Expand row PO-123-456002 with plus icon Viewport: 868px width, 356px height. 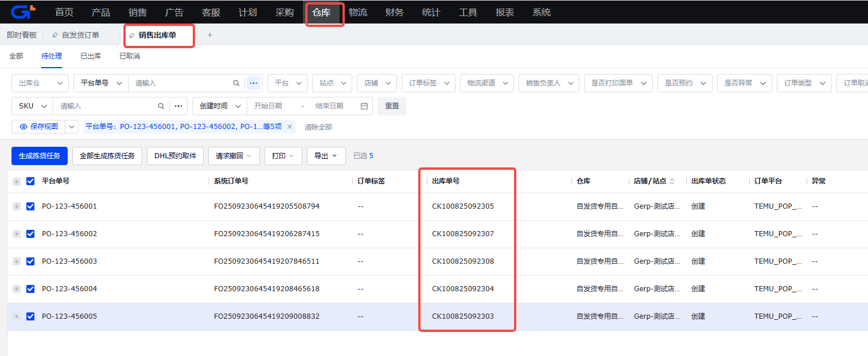17,234
